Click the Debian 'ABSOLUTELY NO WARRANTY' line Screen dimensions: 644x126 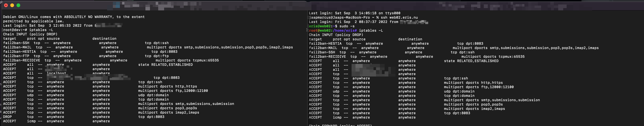pyautogui.click(x=74, y=17)
